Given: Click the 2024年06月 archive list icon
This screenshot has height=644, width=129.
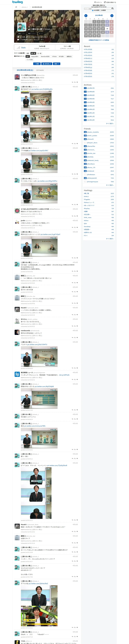Looking at the screenshot, I should [85, 92].
